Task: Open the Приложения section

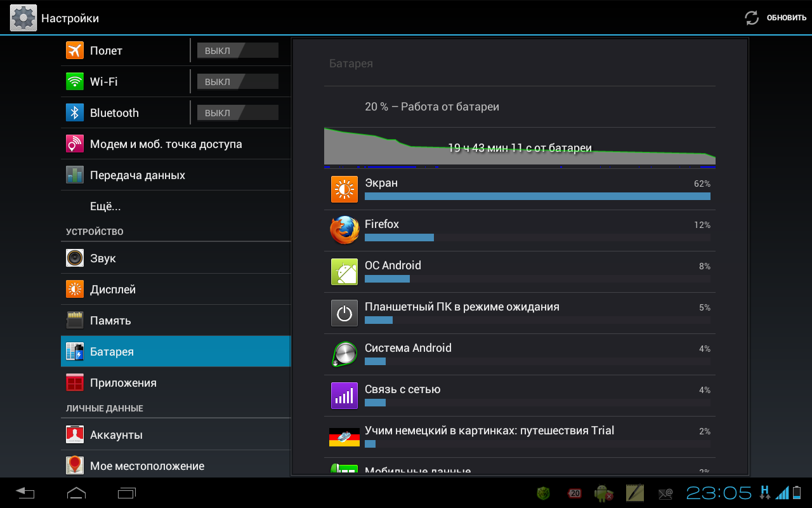Action: click(176, 382)
